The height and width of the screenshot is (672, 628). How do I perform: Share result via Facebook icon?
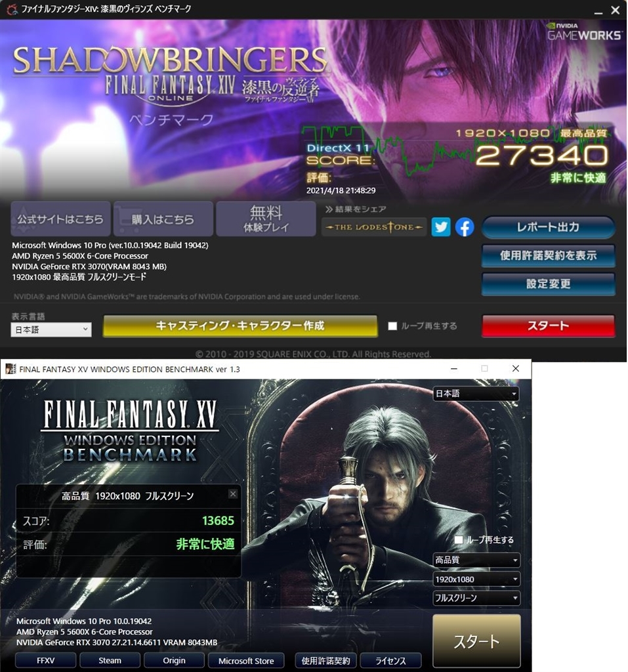point(465,227)
